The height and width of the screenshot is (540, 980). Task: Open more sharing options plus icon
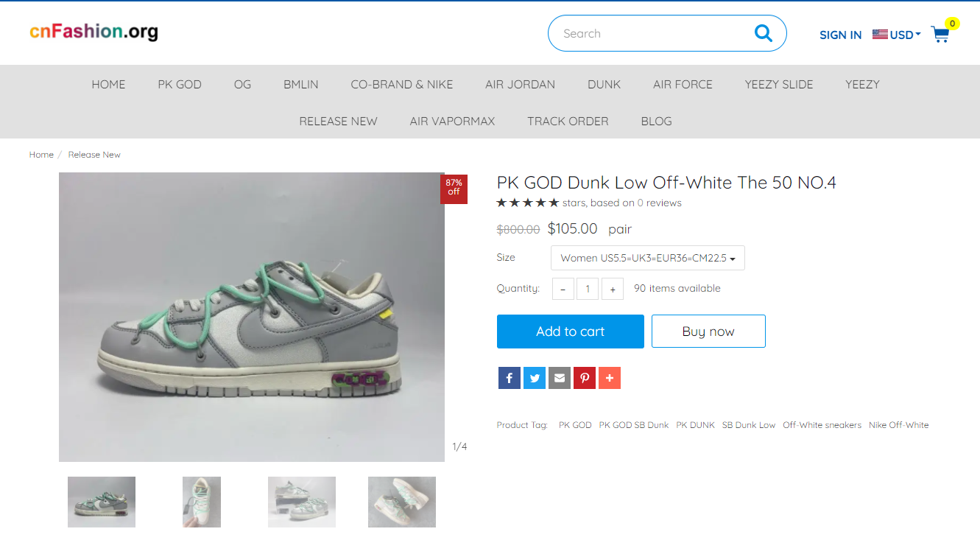[x=610, y=378]
